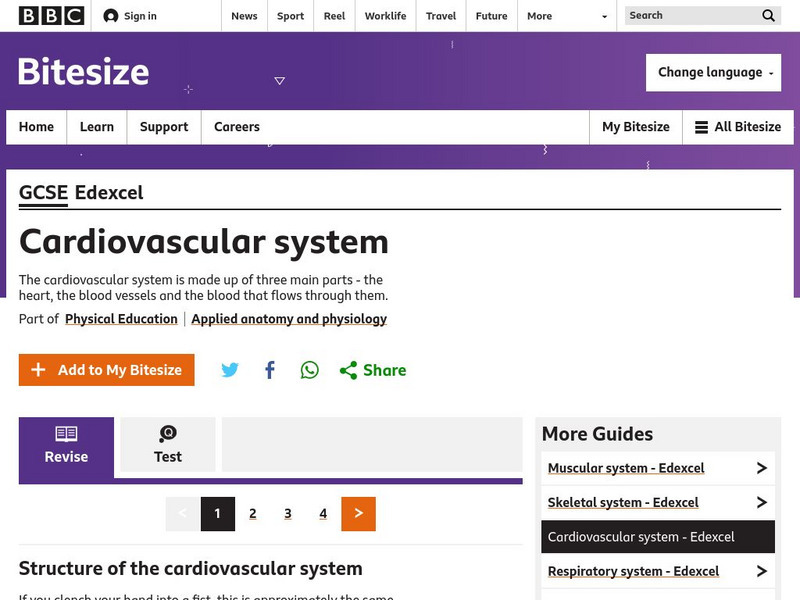Open Skeletal system - Edexcel guide
This screenshot has height=600, width=800.
[623, 503]
